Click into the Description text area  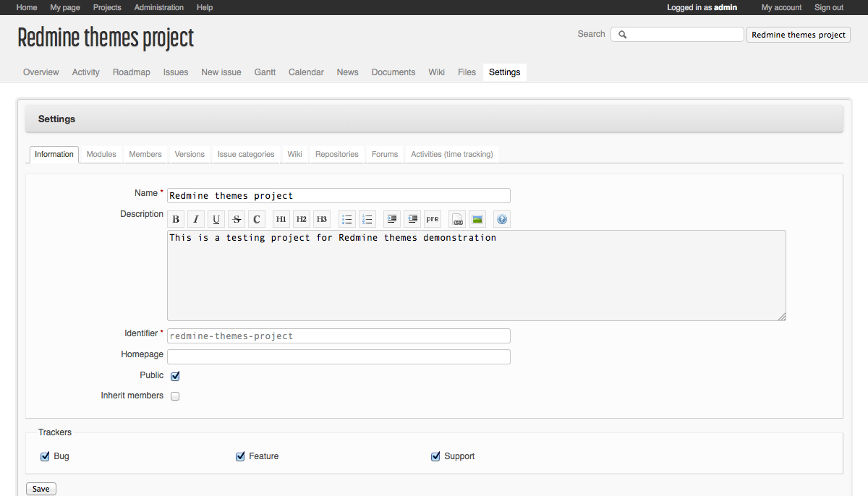click(477, 275)
